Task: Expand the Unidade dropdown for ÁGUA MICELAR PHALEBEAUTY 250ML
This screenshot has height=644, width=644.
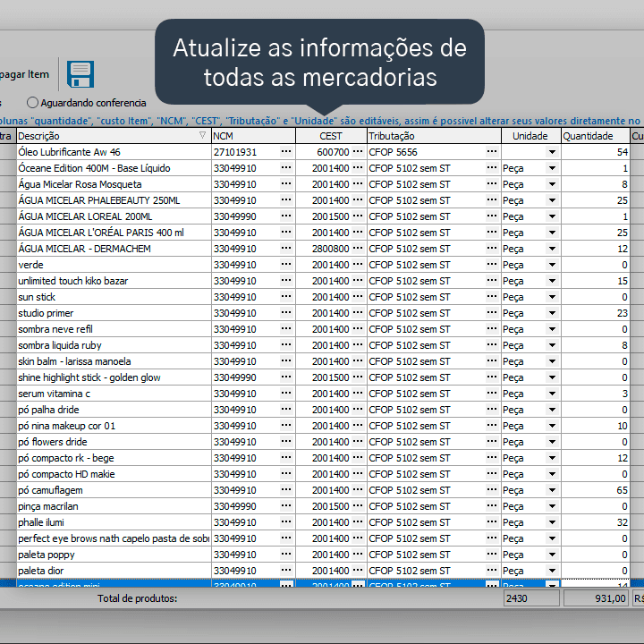Action: tap(553, 200)
